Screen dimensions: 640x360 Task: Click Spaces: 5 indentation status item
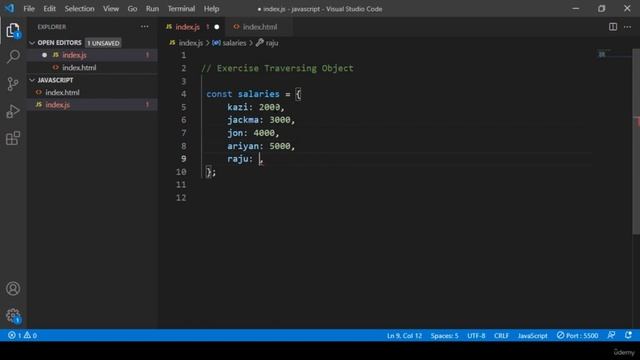pos(444,335)
